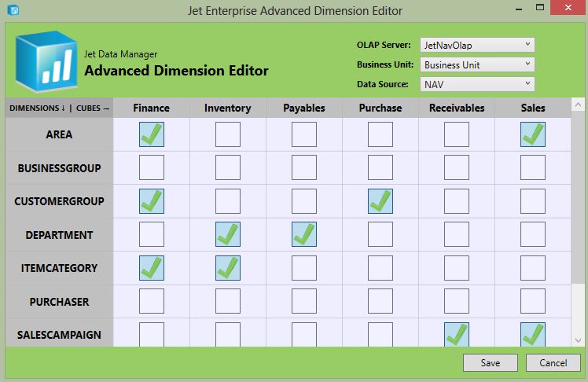
Task: Uncheck AREA for the Finance cube
Action: coord(152,134)
